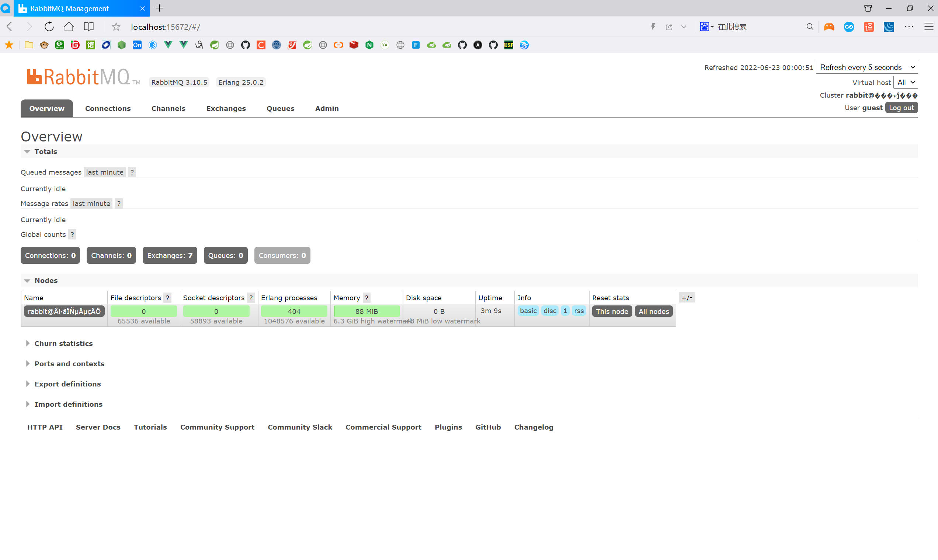The height and width of the screenshot is (560, 938).
Task: Click the home page icon
Action: click(69, 27)
